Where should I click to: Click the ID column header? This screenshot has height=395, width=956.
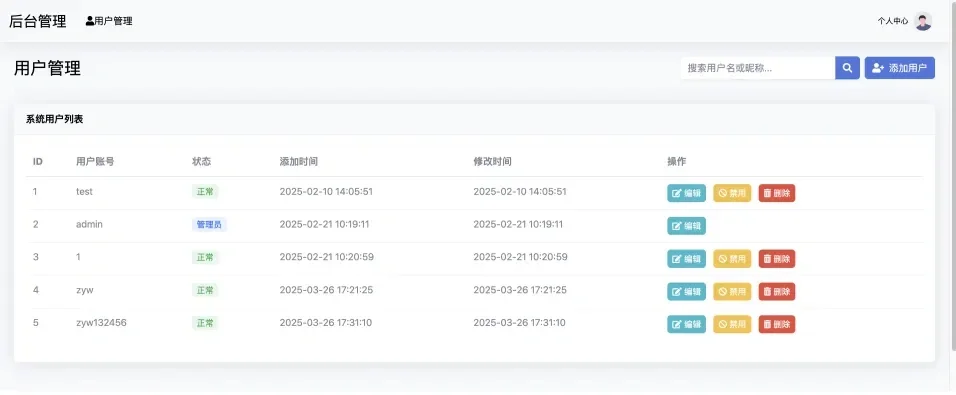point(38,162)
